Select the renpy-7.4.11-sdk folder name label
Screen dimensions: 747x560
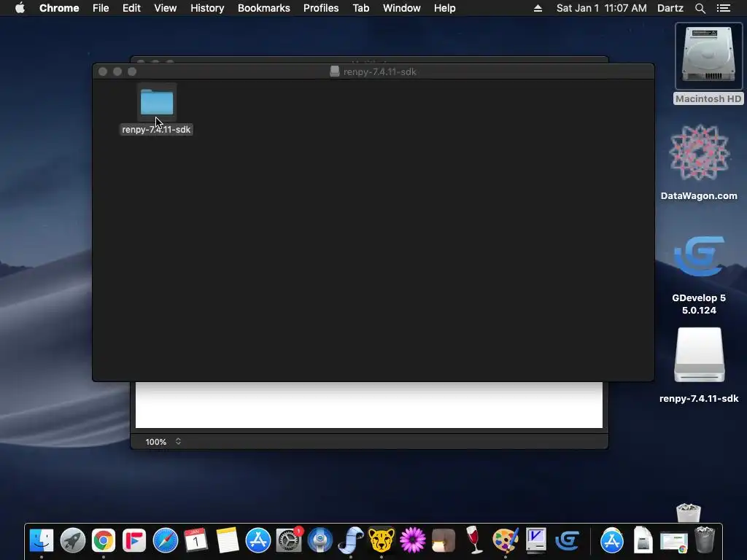[156, 130]
